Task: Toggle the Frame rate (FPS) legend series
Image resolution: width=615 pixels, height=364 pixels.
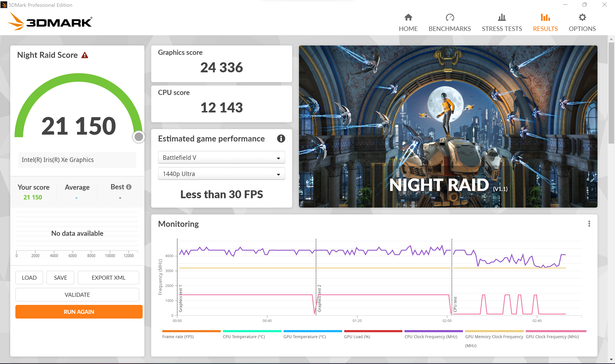Action: (178, 336)
